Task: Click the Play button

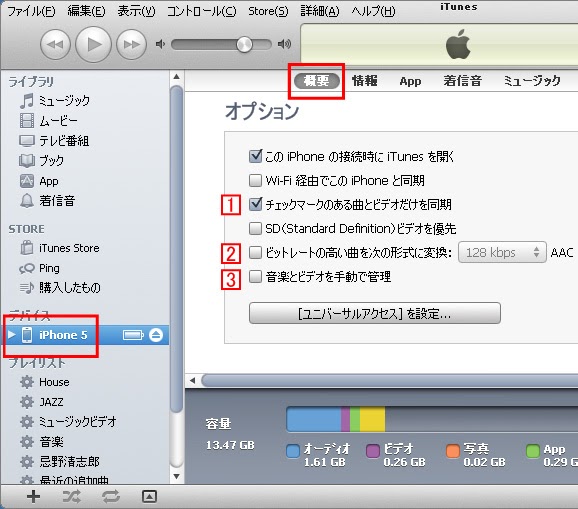Action: click(x=93, y=45)
